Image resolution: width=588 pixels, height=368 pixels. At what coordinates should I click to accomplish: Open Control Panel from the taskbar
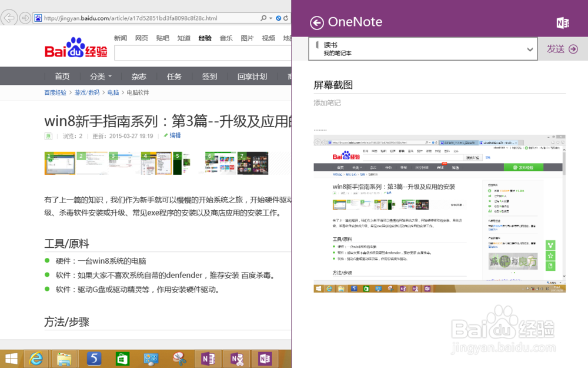click(x=151, y=359)
